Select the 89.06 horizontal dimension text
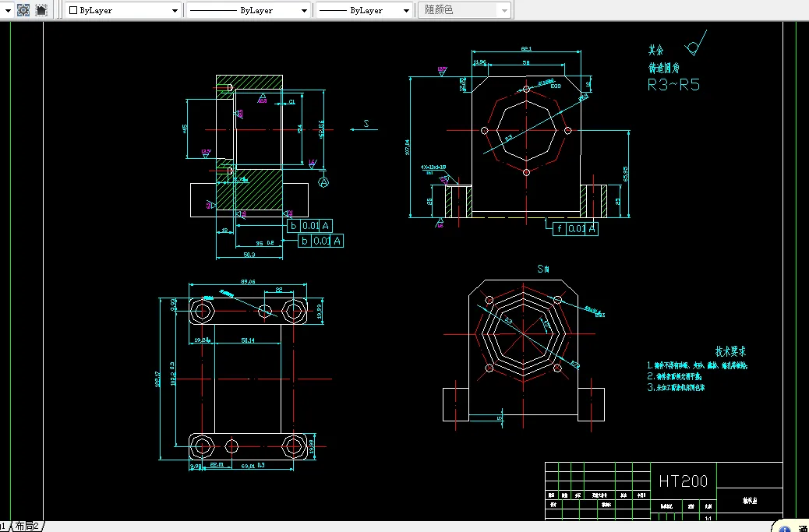The width and height of the screenshot is (809, 532). (x=248, y=282)
